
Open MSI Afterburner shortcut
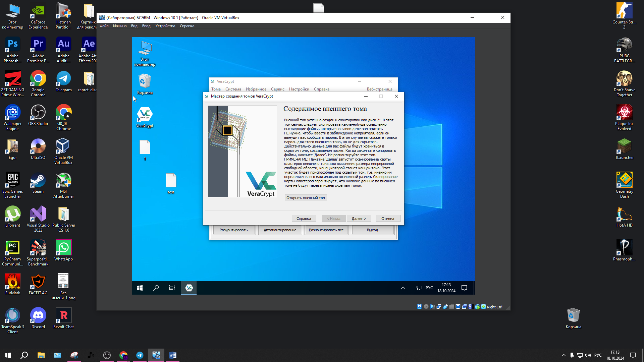click(x=64, y=185)
